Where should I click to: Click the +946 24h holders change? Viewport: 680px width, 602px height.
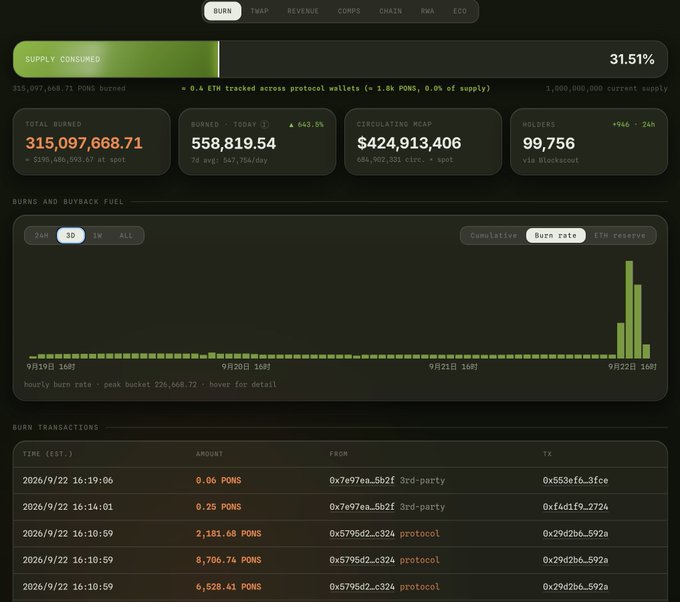[x=634, y=124]
